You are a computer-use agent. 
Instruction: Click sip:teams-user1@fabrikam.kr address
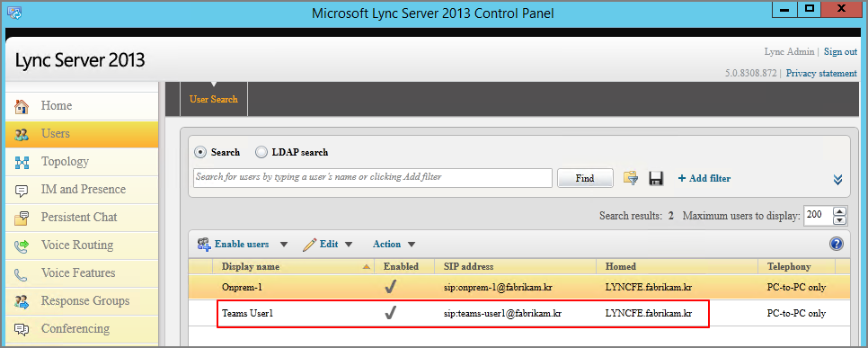pyautogui.click(x=503, y=314)
